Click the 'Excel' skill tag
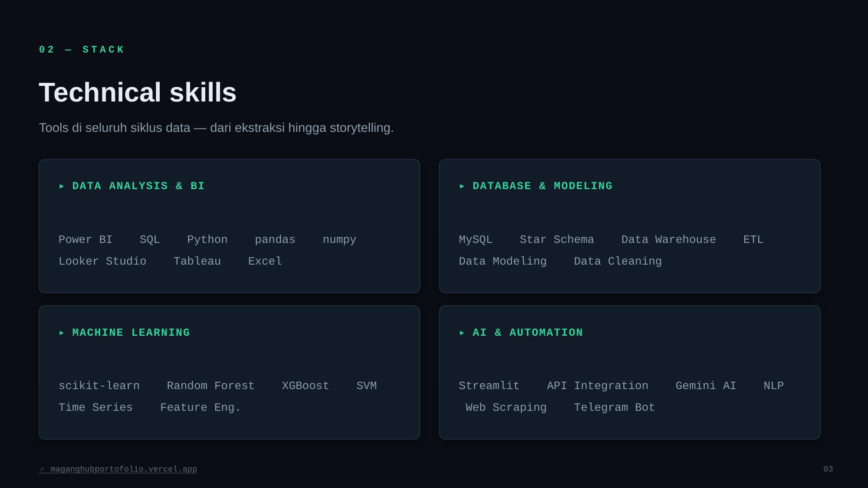 point(265,261)
